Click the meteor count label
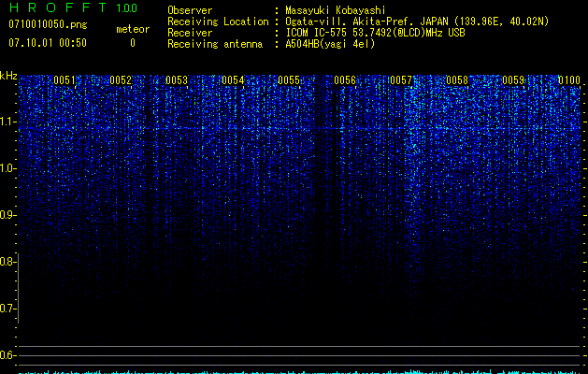The height and width of the screenshot is (374, 588). pyautogui.click(x=133, y=29)
